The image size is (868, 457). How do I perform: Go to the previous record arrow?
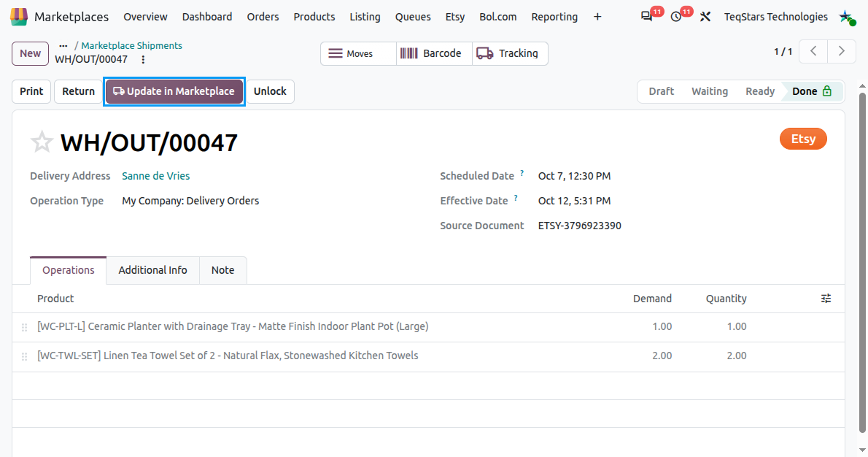813,51
